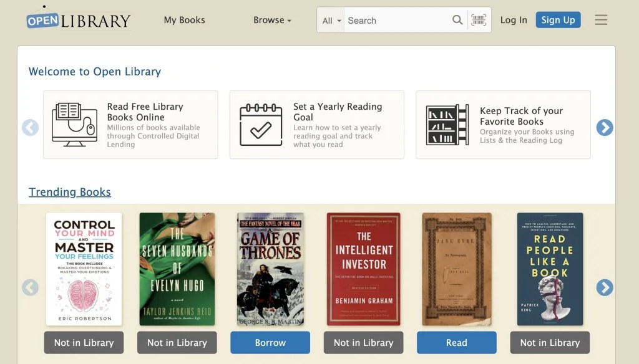This screenshot has height=364, width=639.
Task: Open the Seven Husbands of Evelyn Hugo cover
Action: (177, 269)
